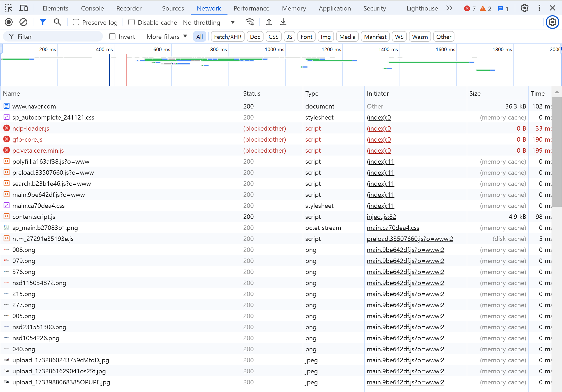Enable the Preserve log checkbox
This screenshot has width=562, height=392.
[x=76, y=22]
